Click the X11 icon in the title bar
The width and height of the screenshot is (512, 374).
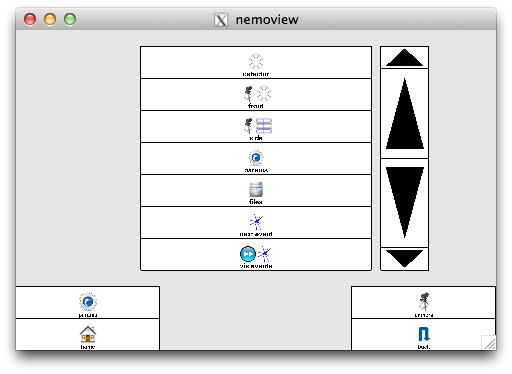click(221, 20)
